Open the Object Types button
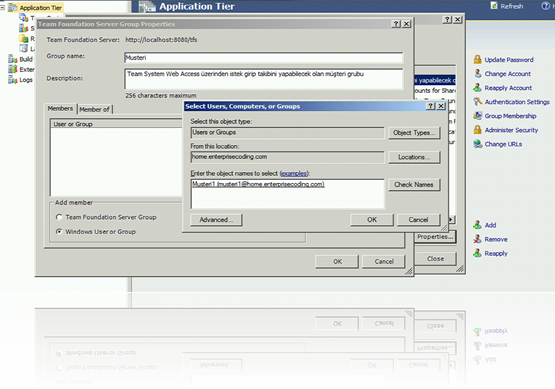Viewport: 555px width, 389px height. click(414, 133)
